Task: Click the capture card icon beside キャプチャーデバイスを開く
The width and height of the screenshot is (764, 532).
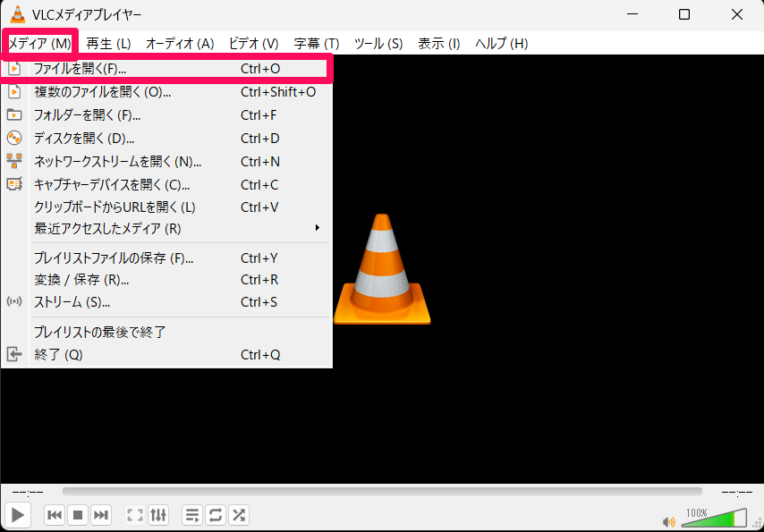Action: pyautogui.click(x=14, y=183)
